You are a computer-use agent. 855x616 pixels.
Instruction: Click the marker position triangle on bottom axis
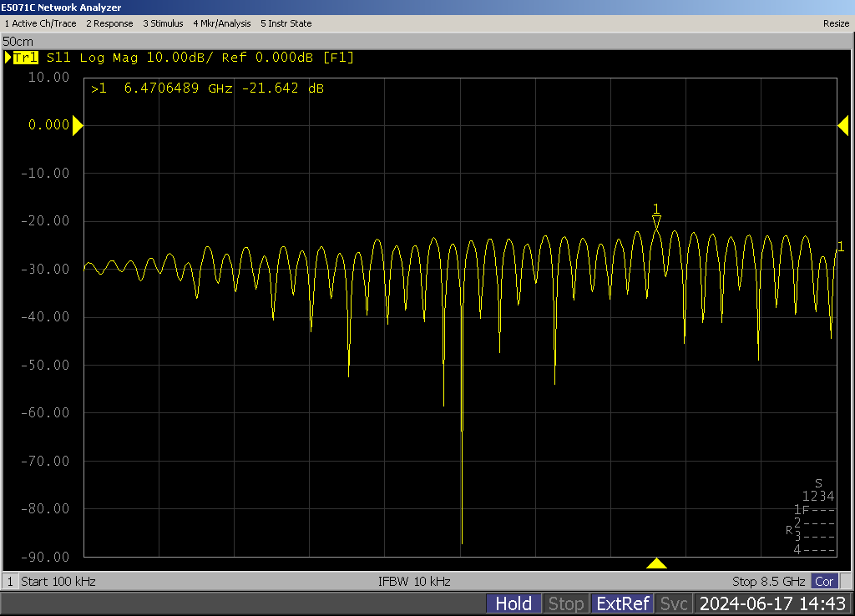656,563
